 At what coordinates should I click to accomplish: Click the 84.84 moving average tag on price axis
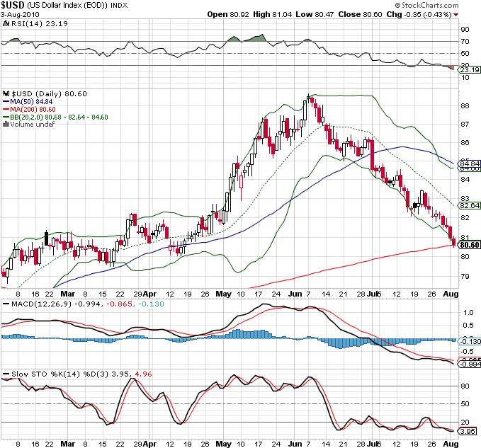tap(470, 163)
